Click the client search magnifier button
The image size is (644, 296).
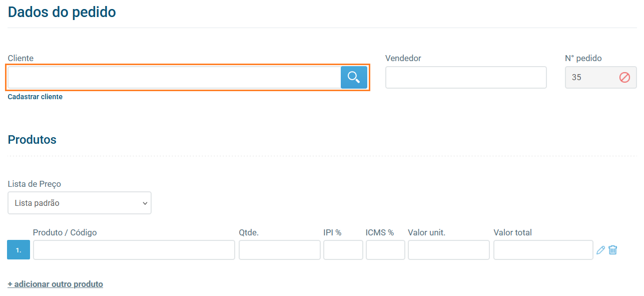(354, 78)
